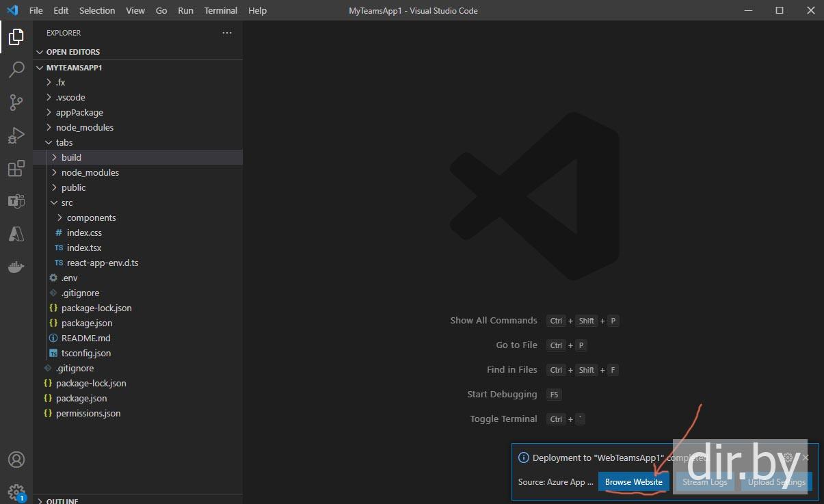Open the Azure view icon
This screenshot has height=504, width=824.
(x=16, y=234)
